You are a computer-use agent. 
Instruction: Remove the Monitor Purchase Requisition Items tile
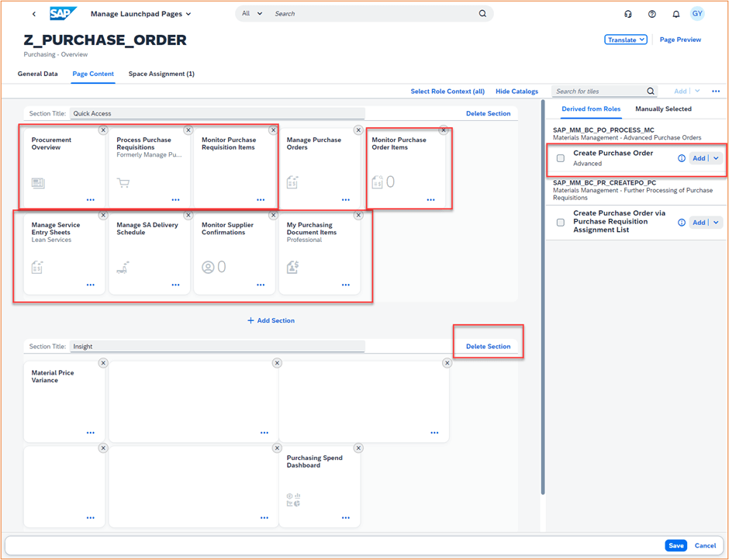click(273, 130)
